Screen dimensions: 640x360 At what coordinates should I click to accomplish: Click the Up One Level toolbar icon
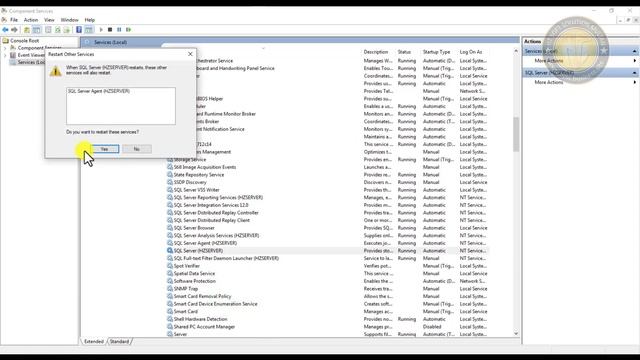[27, 30]
